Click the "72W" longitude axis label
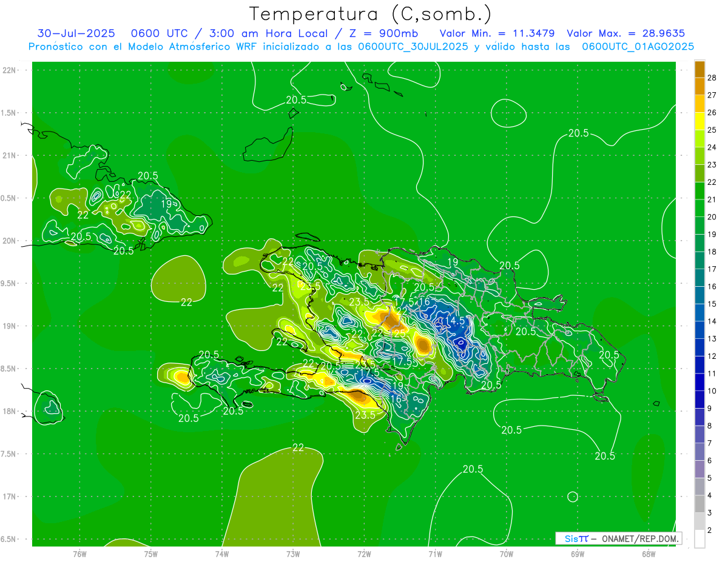728x562 pixels. click(x=364, y=554)
